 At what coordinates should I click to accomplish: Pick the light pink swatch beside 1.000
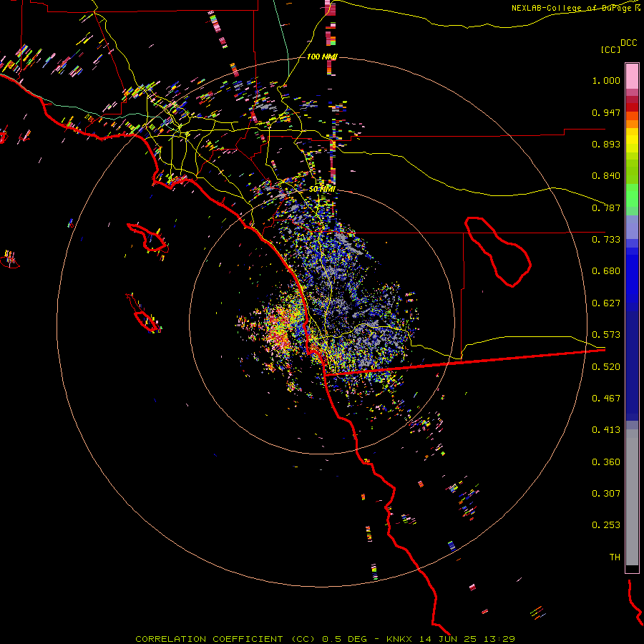click(632, 77)
